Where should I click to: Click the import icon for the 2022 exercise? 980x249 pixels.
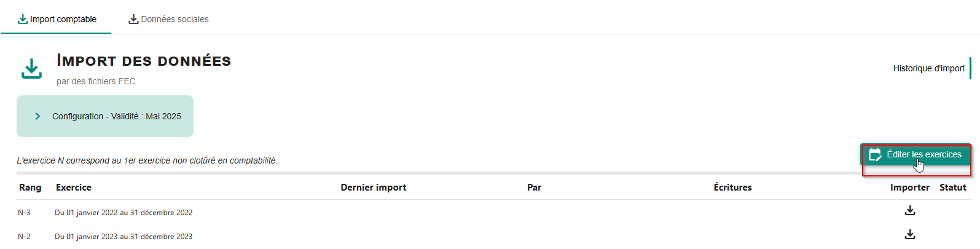(x=910, y=211)
